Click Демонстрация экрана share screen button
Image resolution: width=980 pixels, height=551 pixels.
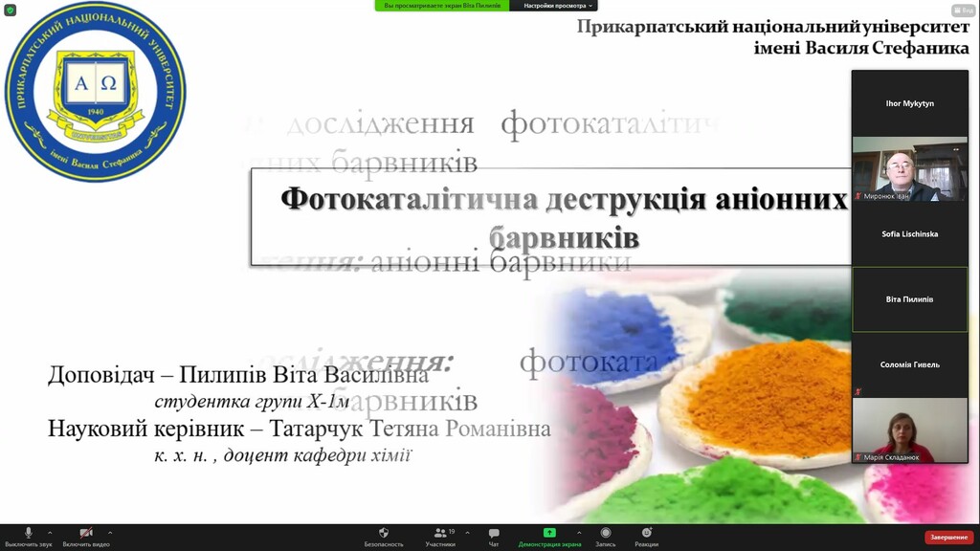[x=549, y=537]
